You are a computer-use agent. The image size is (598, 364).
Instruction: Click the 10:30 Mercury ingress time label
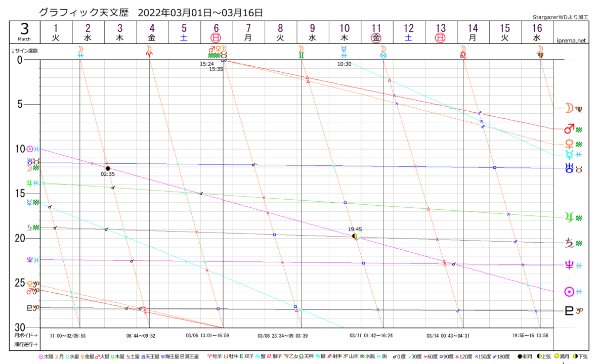coord(345,64)
